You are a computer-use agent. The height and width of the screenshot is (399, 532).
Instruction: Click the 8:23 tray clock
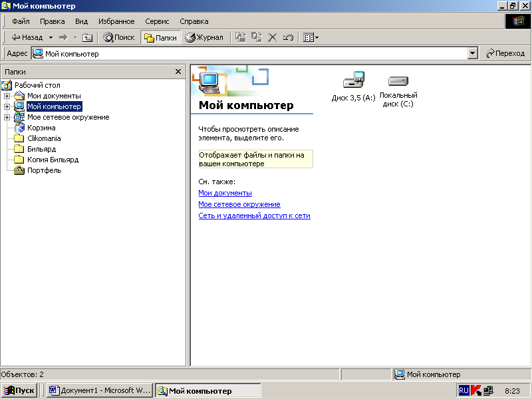tap(512, 391)
